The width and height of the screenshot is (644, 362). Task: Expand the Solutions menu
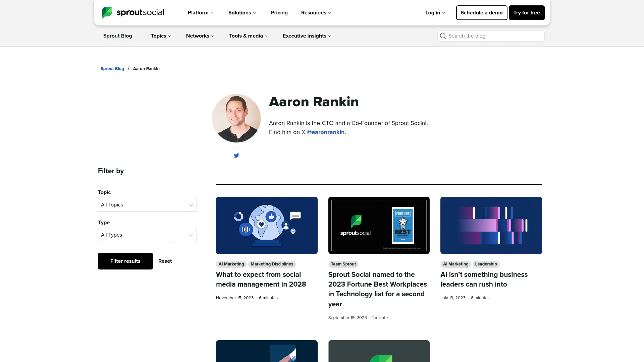[x=242, y=13]
